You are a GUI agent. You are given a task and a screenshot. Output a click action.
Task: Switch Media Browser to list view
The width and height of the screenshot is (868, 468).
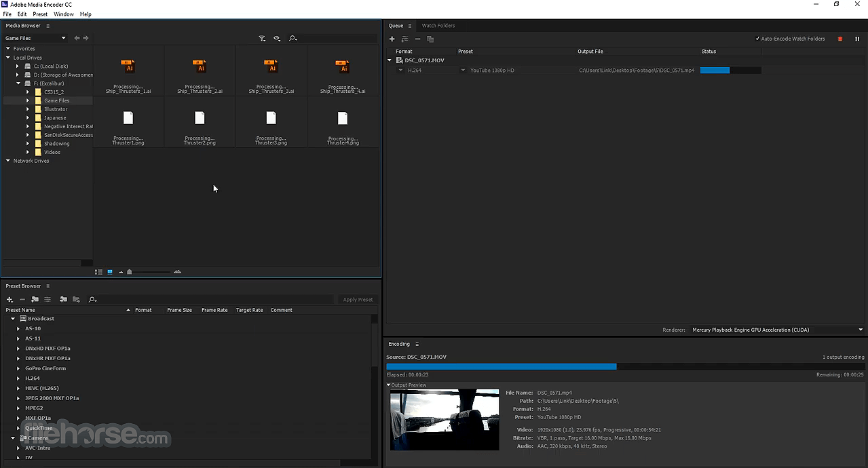pos(98,272)
